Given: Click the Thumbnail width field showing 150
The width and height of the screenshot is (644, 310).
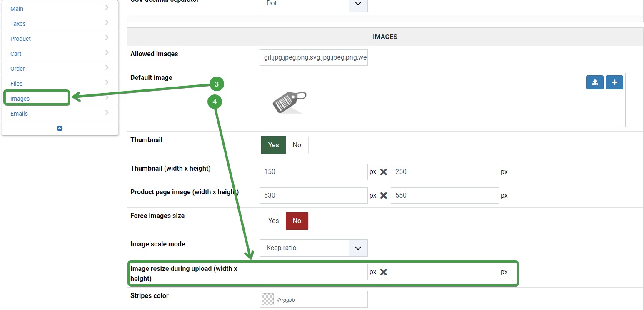Looking at the screenshot, I should 313,172.
